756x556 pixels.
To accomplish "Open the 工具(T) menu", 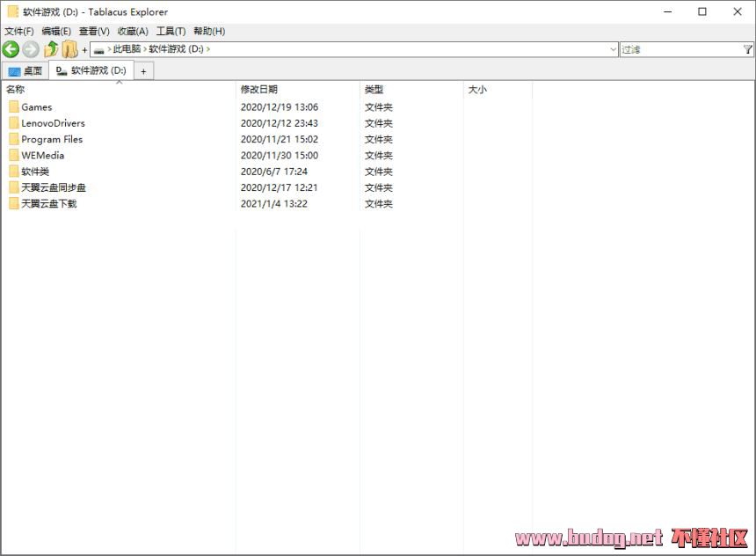I will click(x=171, y=32).
